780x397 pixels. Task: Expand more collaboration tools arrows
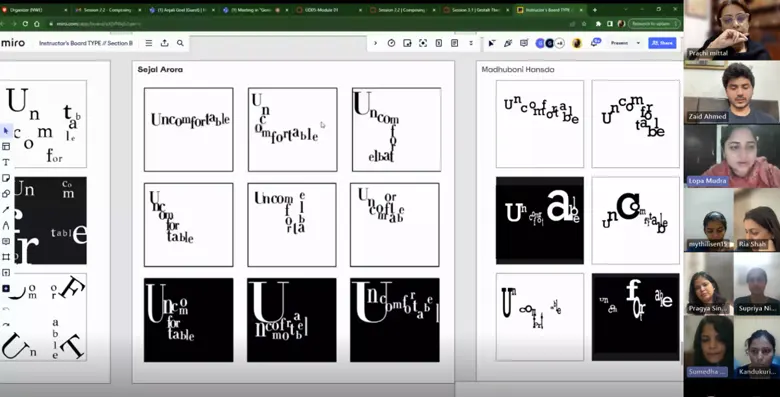click(471, 43)
